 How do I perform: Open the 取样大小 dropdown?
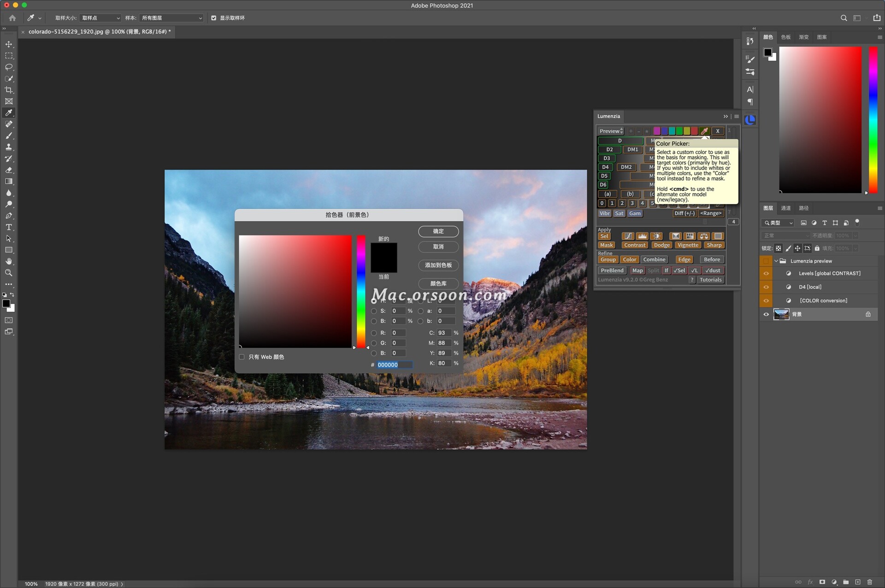tap(100, 18)
